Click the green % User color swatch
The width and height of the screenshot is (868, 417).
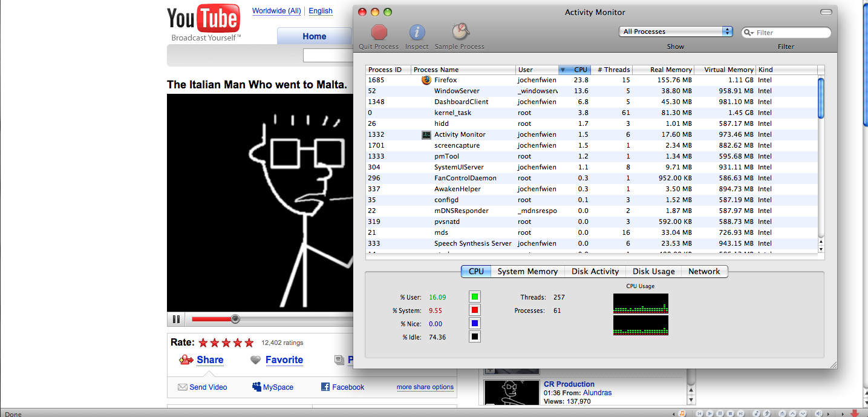(x=475, y=297)
